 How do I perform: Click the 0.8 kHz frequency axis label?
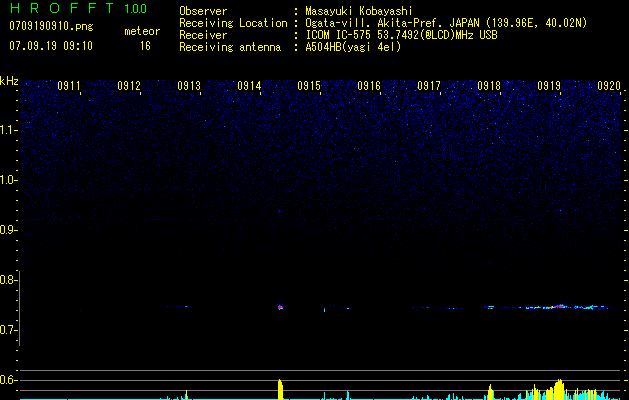pos(8,280)
